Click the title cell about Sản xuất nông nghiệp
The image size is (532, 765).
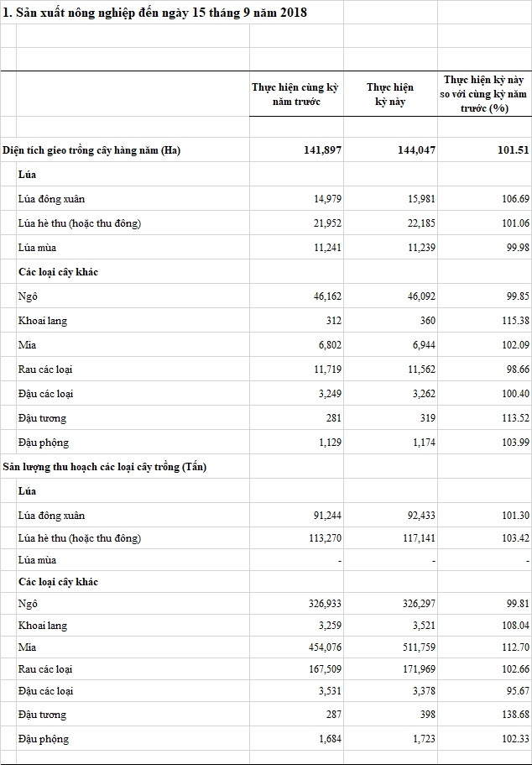coord(155,13)
